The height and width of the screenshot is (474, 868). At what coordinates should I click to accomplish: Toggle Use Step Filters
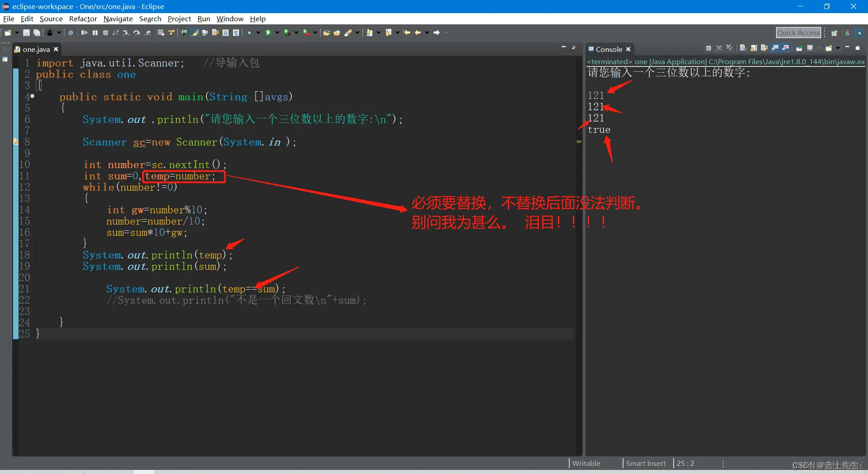[171, 33]
